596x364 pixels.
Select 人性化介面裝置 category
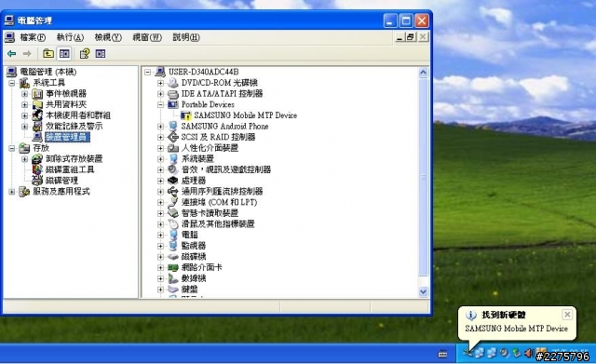coord(210,148)
